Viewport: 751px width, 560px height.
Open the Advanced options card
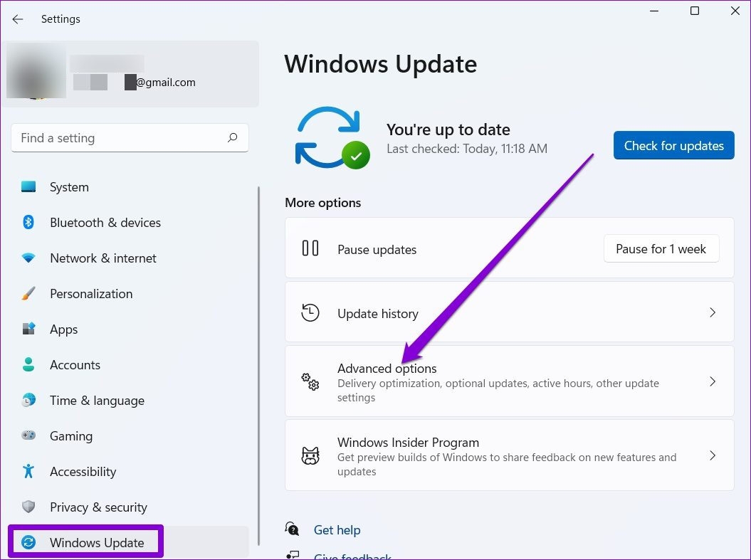[510, 381]
